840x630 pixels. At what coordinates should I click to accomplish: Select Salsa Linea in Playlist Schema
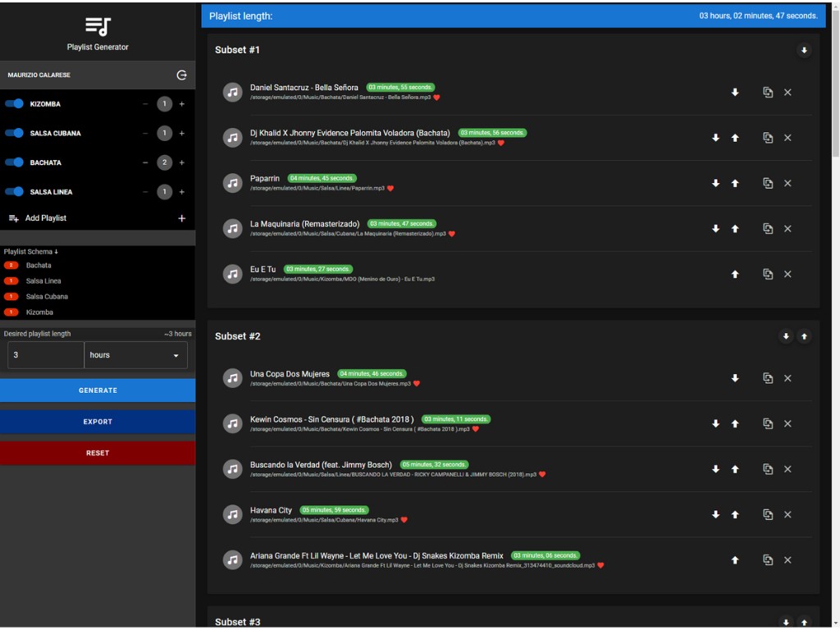tap(43, 281)
